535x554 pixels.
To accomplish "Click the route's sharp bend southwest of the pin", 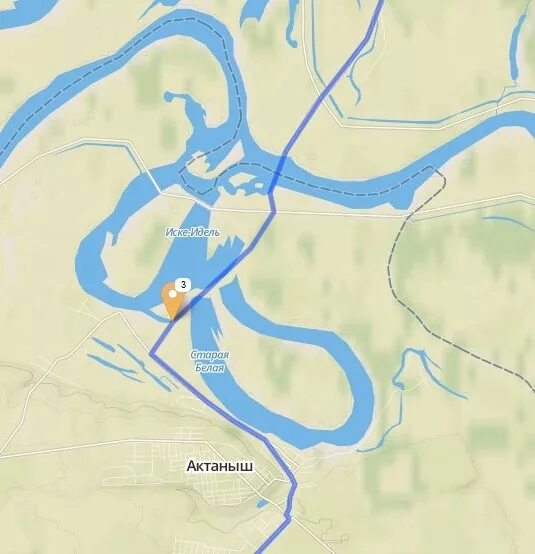I will coord(151,353).
